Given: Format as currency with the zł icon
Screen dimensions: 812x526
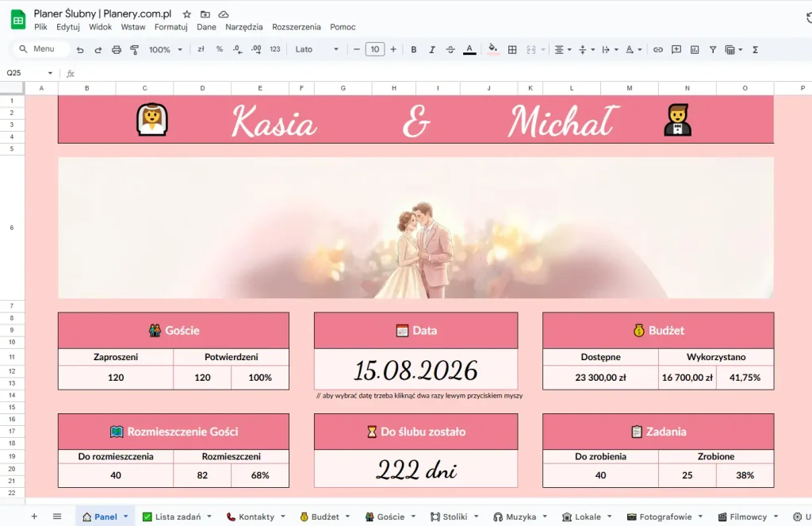Looking at the screenshot, I should (x=201, y=49).
